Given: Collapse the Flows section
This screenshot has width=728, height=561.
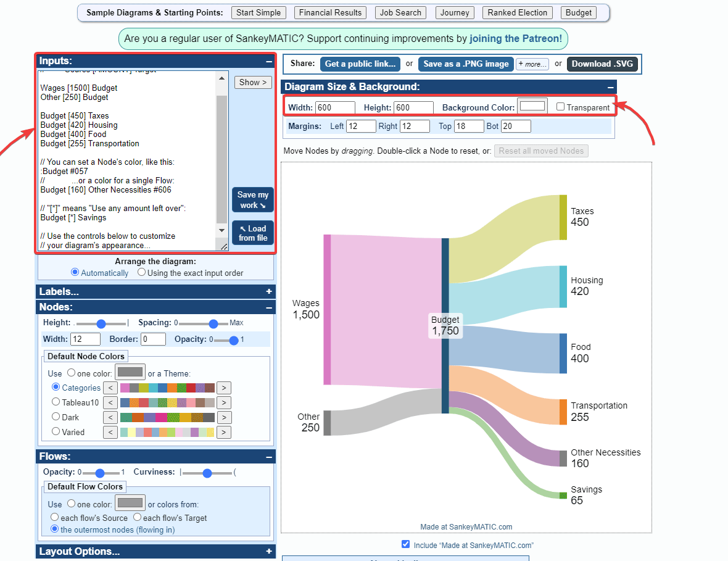Looking at the screenshot, I should pyautogui.click(x=268, y=457).
